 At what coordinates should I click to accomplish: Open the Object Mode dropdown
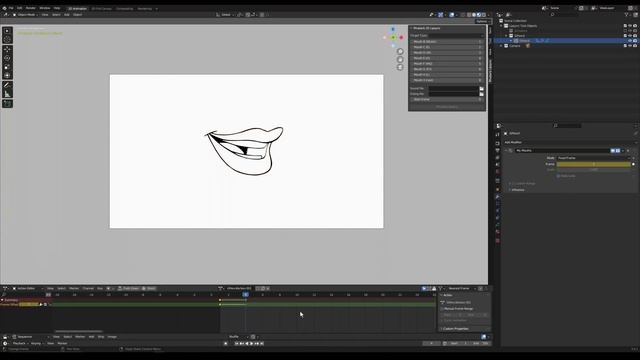pyautogui.click(x=26, y=15)
